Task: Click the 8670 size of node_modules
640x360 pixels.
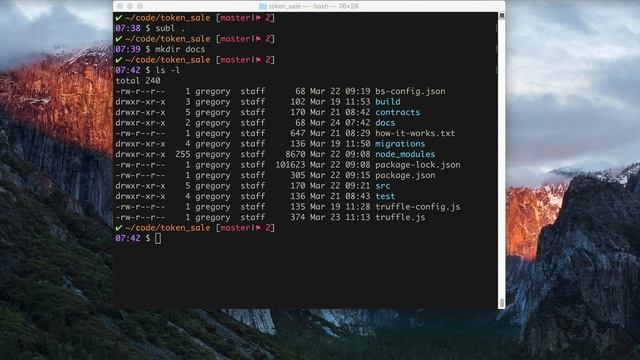Action: click(295, 154)
